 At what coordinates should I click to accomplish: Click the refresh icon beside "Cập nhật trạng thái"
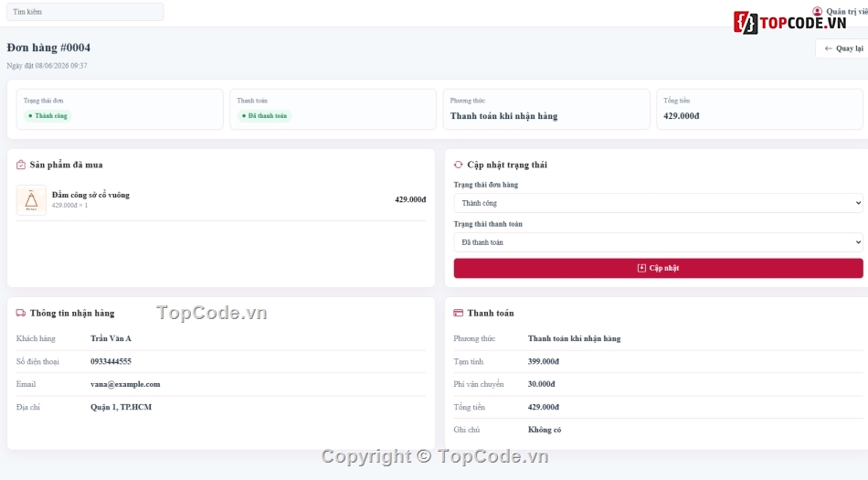coord(459,165)
